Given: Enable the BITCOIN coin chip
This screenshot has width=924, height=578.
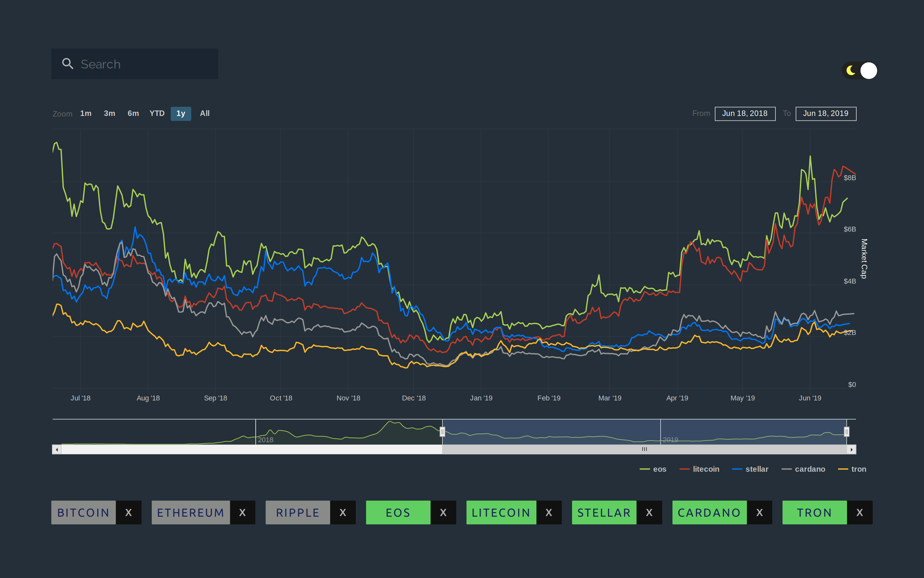Looking at the screenshot, I should point(84,512).
